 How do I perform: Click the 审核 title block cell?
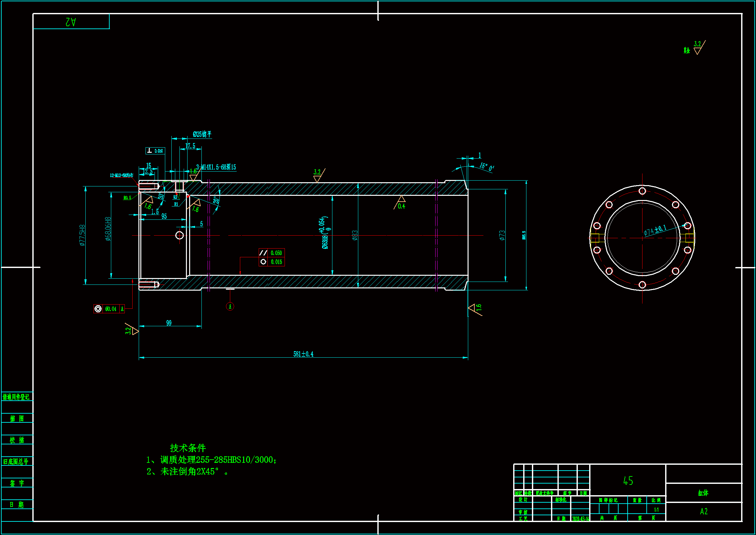click(523, 512)
